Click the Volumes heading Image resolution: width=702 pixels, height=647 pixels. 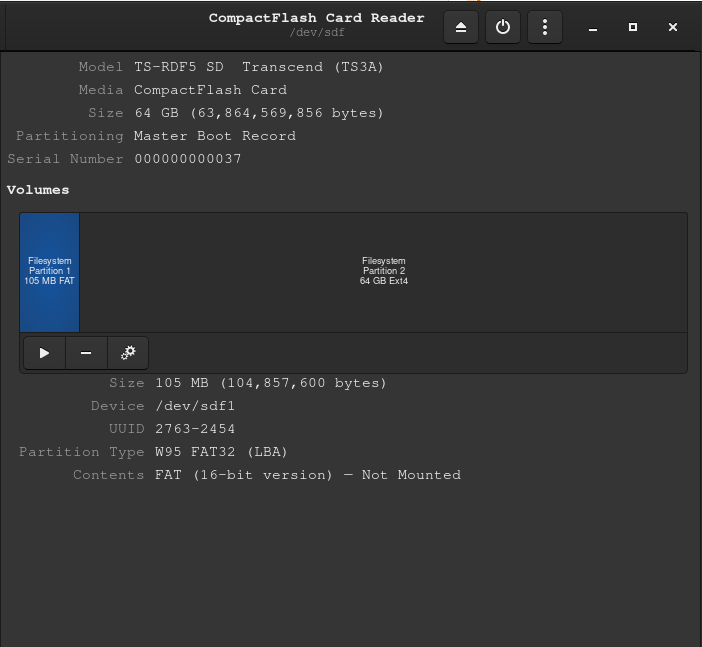tap(38, 190)
